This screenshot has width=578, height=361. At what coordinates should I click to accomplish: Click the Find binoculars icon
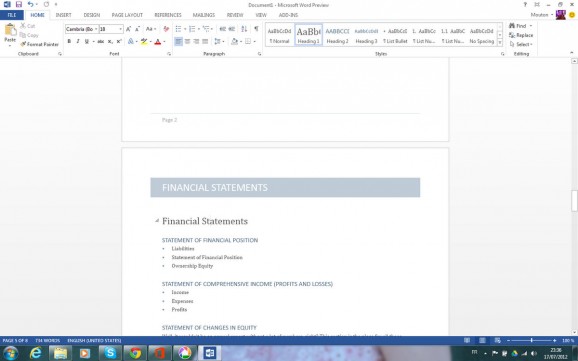pyautogui.click(x=512, y=26)
